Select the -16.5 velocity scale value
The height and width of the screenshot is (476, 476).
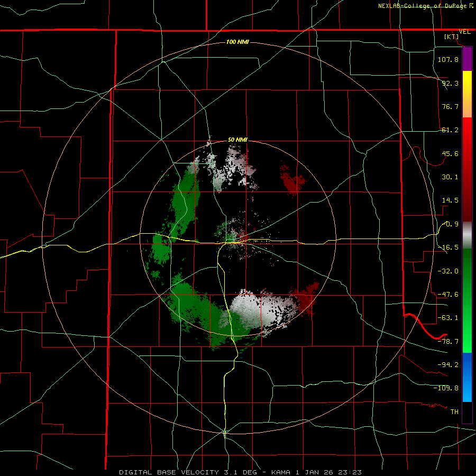[x=448, y=248]
